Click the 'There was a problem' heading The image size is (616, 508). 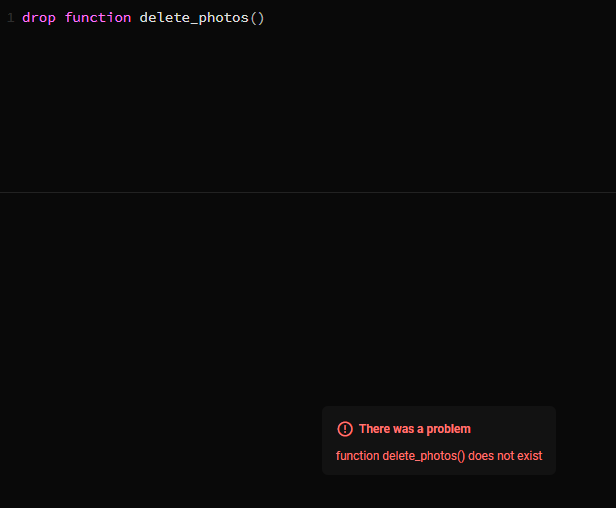(x=414, y=429)
